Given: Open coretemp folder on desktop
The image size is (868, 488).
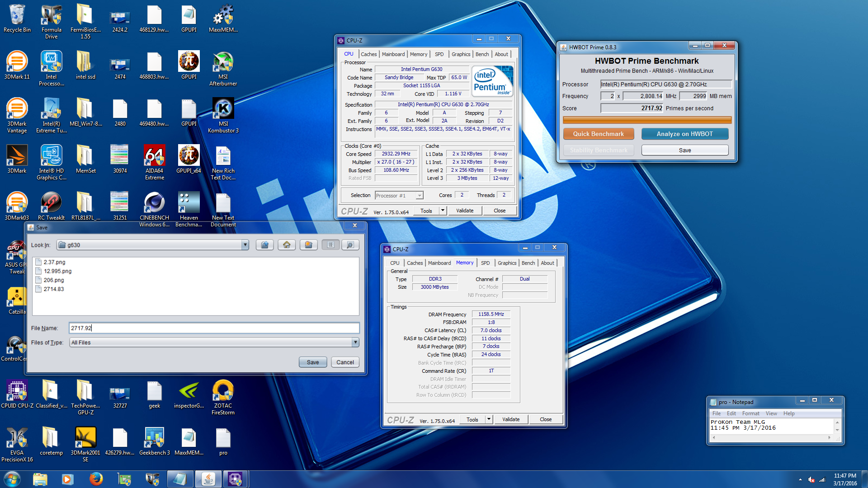Looking at the screenshot, I should [x=52, y=441].
